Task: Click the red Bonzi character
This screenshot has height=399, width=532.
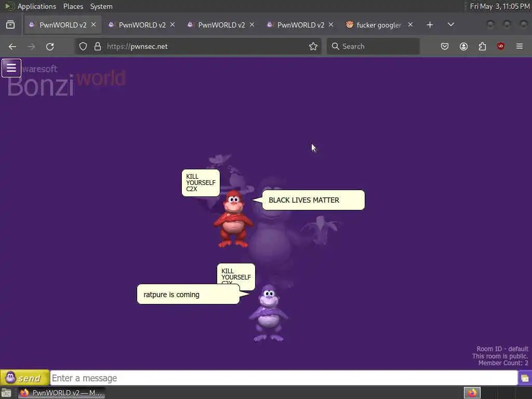Action: pos(233,219)
